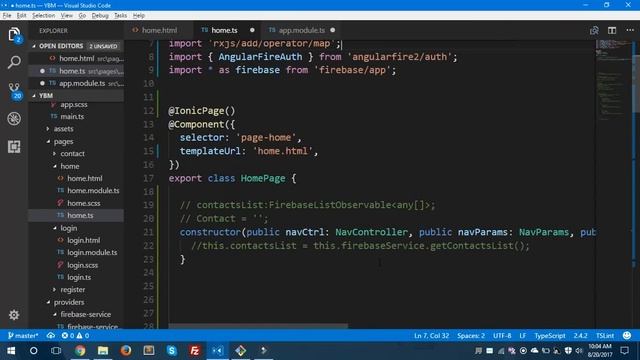Viewport: 640px width, 360px height.
Task: Open the clock and date in tray
Action: (600, 351)
